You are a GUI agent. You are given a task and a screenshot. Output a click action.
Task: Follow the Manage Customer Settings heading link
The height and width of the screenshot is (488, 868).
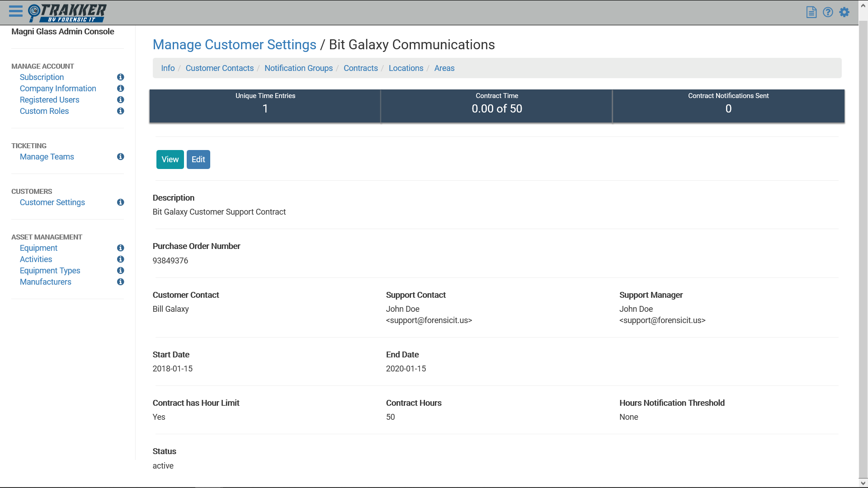pyautogui.click(x=234, y=45)
